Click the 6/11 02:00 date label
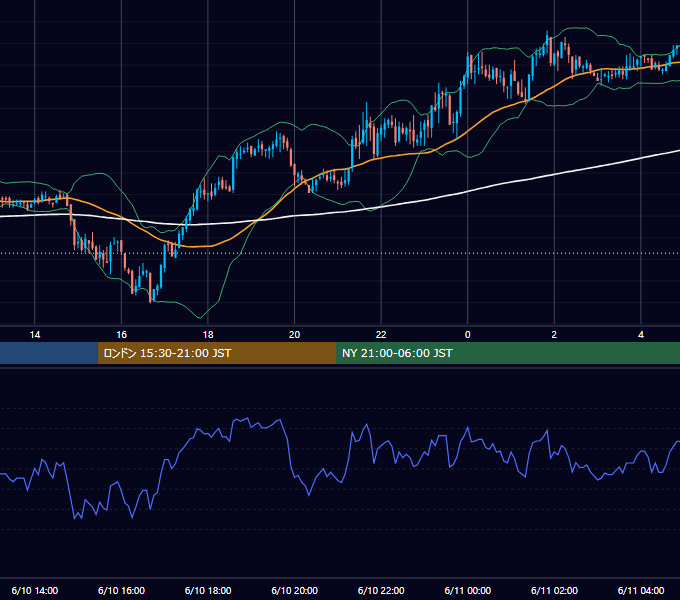 pyautogui.click(x=554, y=590)
